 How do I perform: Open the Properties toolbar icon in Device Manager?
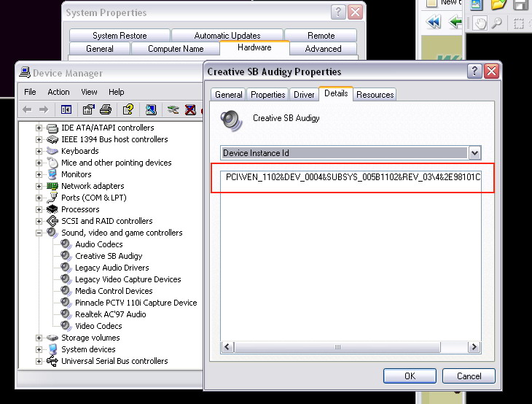(89, 109)
